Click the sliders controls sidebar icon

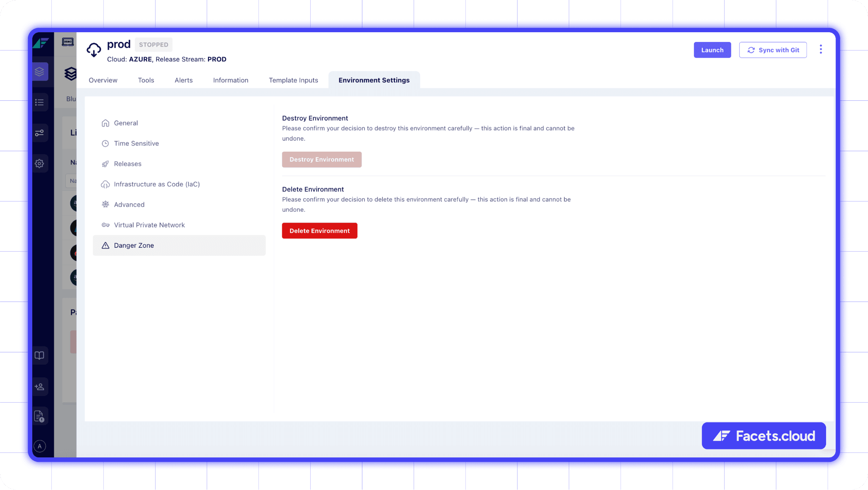pyautogui.click(x=40, y=133)
